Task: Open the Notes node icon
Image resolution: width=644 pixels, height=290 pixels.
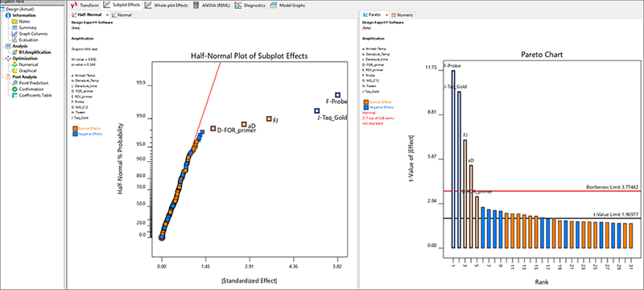Action: coord(14,22)
